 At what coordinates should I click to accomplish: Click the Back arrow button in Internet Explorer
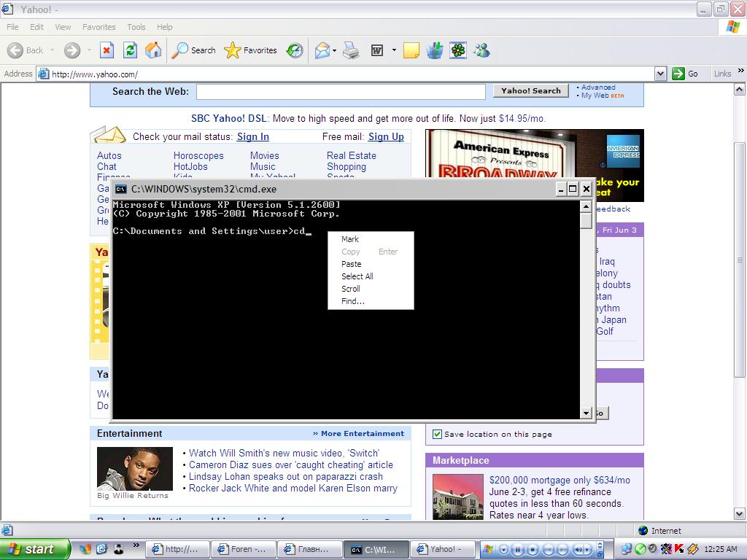coord(15,50)
